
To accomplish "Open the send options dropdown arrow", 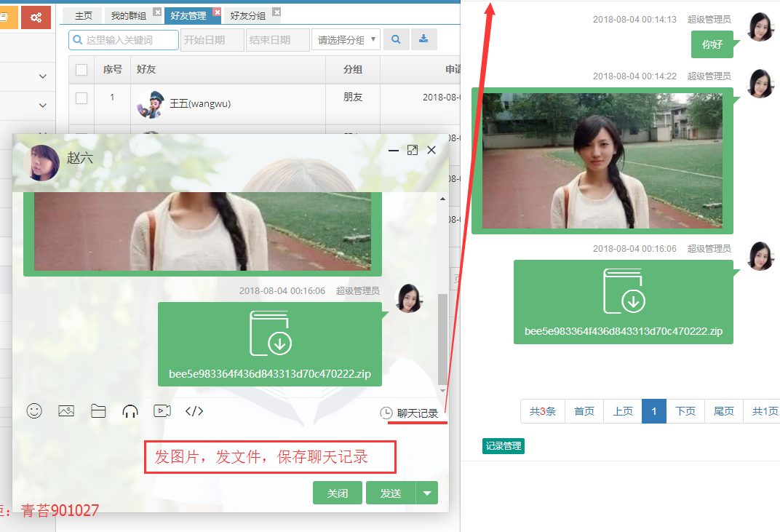I will click(x=427, y=493).
